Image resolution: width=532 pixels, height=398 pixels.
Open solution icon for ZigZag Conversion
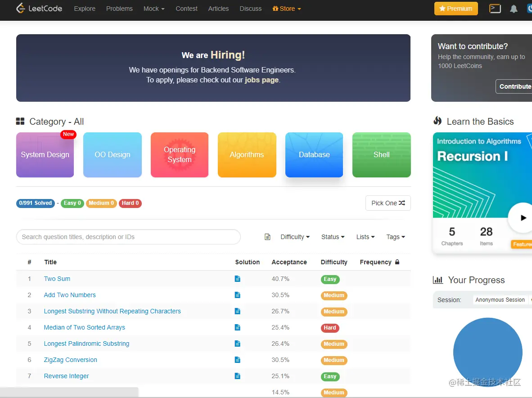point(238,360)
